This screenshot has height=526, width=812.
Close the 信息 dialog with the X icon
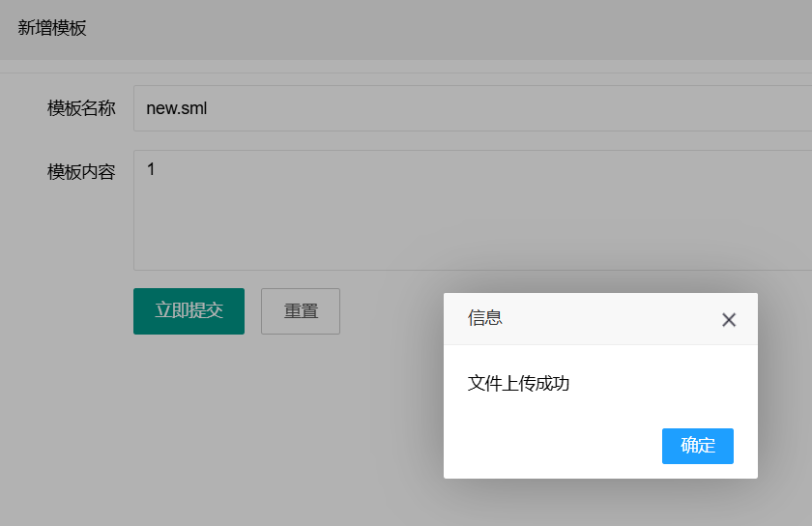click(x=729, y=320)
